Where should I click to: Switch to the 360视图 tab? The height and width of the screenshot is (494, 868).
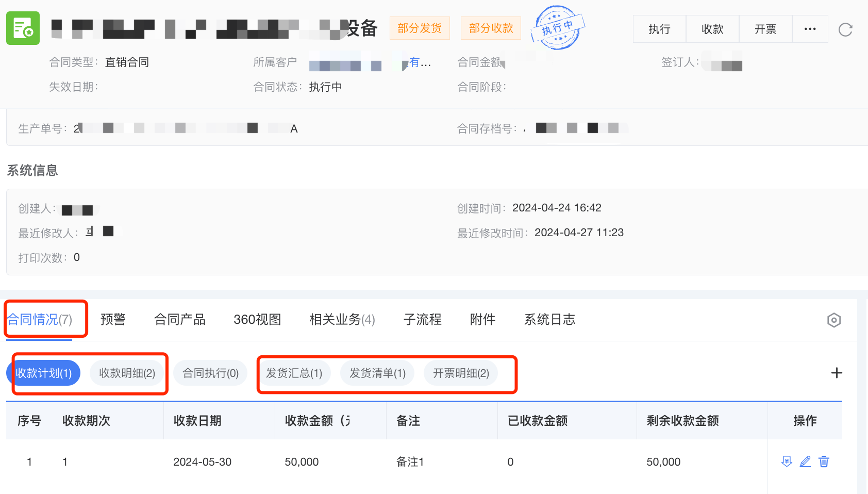coord(257,320)
